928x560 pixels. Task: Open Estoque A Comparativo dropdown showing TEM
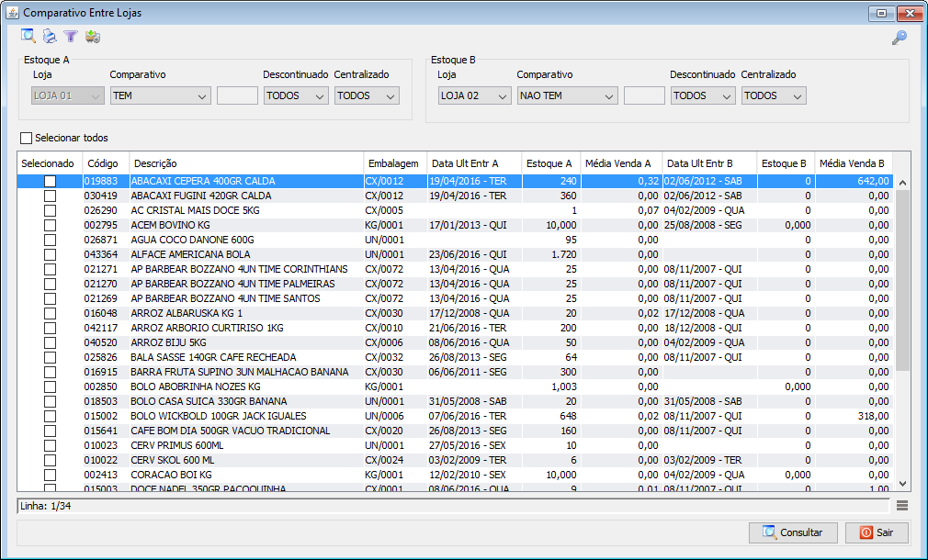161,95
